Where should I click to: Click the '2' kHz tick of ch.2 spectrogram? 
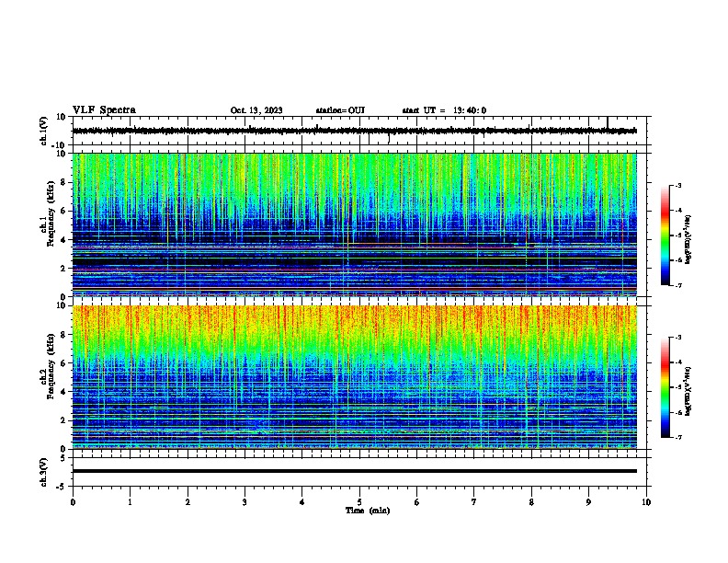(x=63, y=420)
